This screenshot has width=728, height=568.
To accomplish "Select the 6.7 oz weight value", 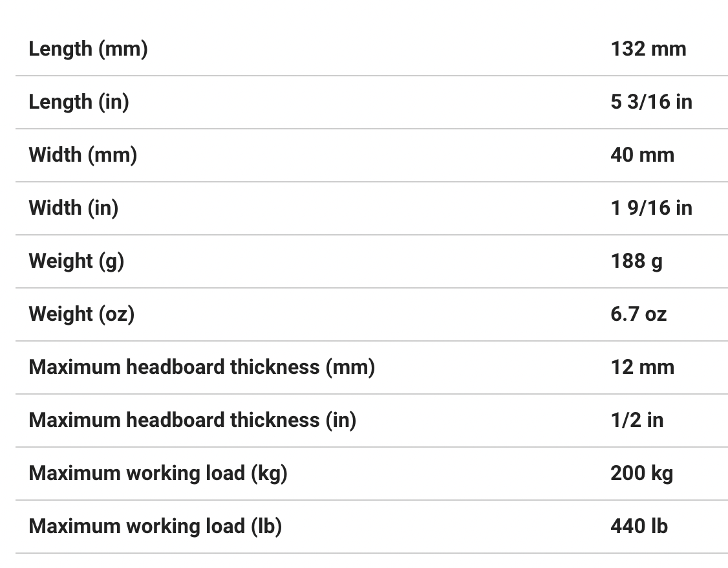I will (638, 314).
